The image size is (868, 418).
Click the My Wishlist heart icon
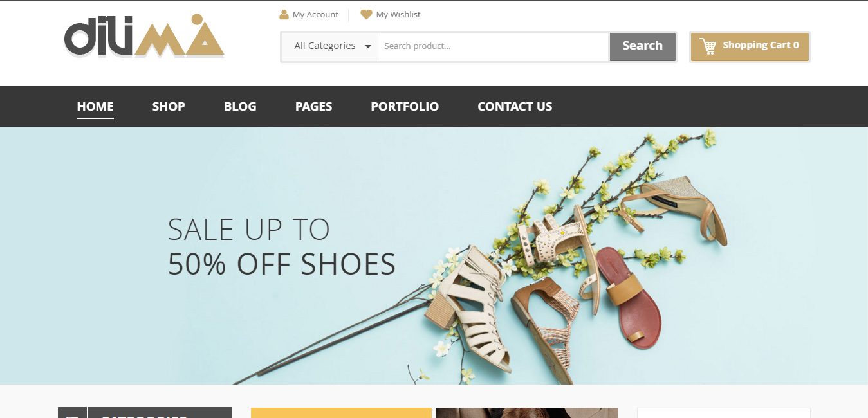click(x=366, y=14)
